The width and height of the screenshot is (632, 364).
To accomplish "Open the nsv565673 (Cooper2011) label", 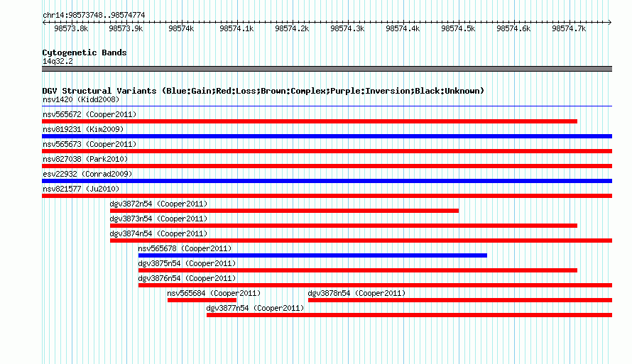I will (89, 144).
